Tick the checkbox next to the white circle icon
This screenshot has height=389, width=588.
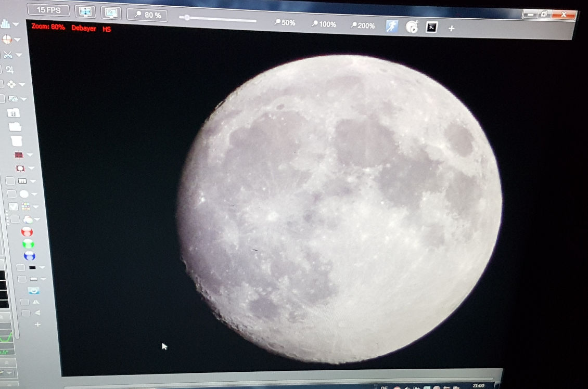pos(12,194)
